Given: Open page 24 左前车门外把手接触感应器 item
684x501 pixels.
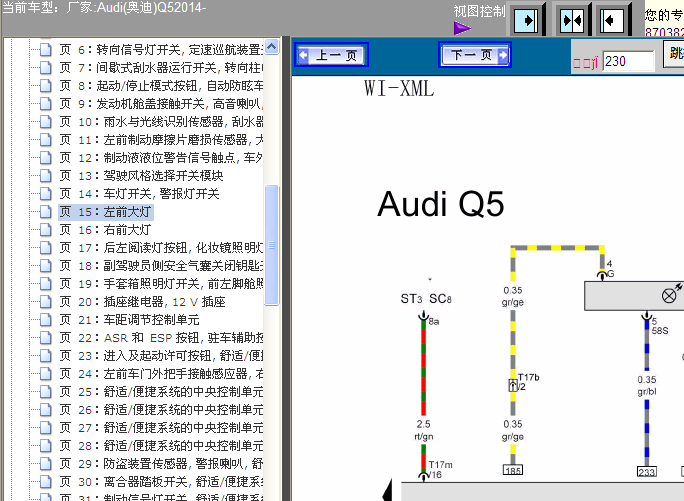Looking at the screenshot, I should (161, 374).
